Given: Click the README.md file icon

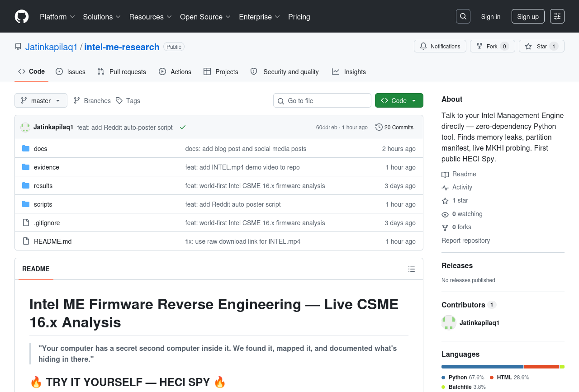Looking at the screenshot, I should 26,241.
